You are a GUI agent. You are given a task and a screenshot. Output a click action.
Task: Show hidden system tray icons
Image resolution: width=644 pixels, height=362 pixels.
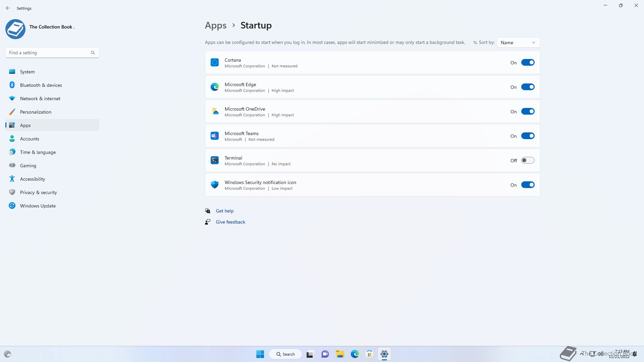581,354
